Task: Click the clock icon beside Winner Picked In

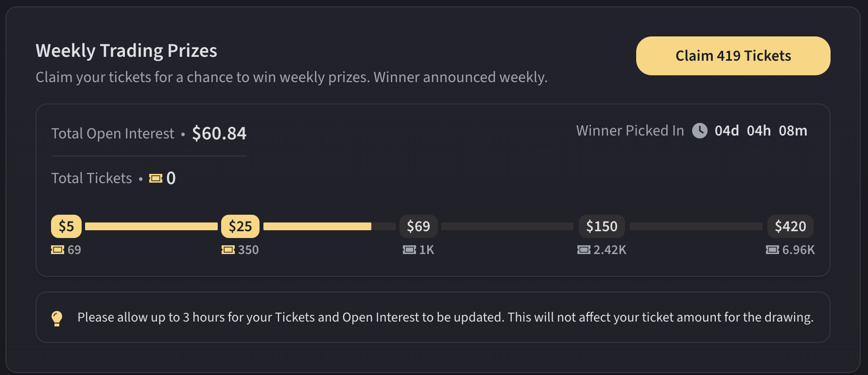Action: [x=699, y=131]
